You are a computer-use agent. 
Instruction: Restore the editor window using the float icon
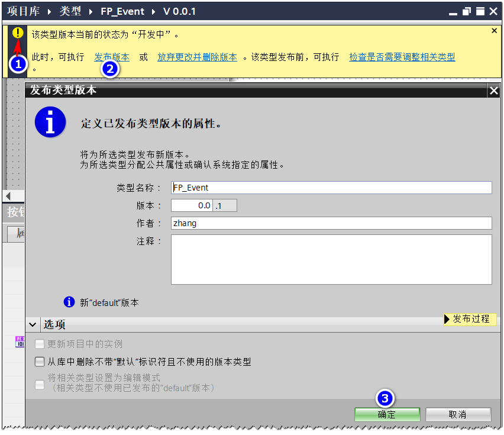click(467, 12)
